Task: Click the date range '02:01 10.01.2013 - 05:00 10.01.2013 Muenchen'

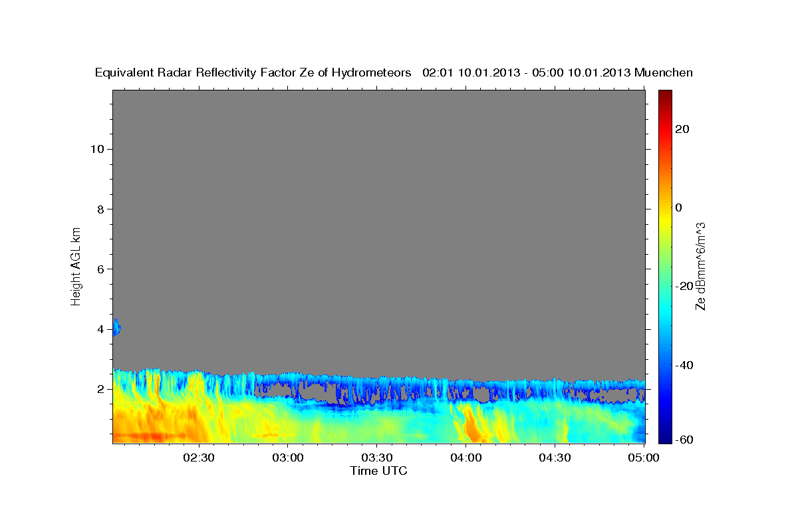Action: [x=557, y=72]
